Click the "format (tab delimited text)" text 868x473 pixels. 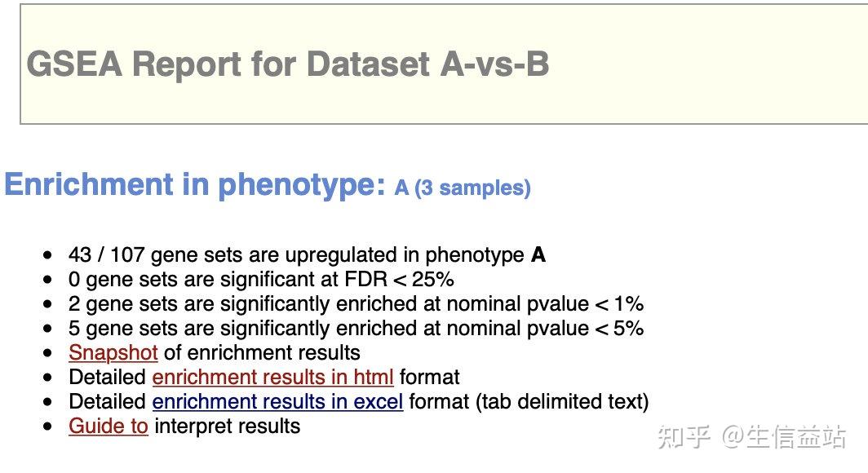pos(529,402)
